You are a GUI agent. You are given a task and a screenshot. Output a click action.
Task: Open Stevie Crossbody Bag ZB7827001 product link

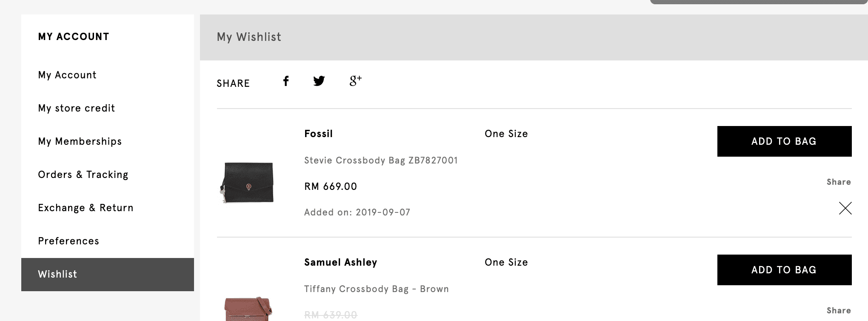pyautogui.click(x=381, y=160)
